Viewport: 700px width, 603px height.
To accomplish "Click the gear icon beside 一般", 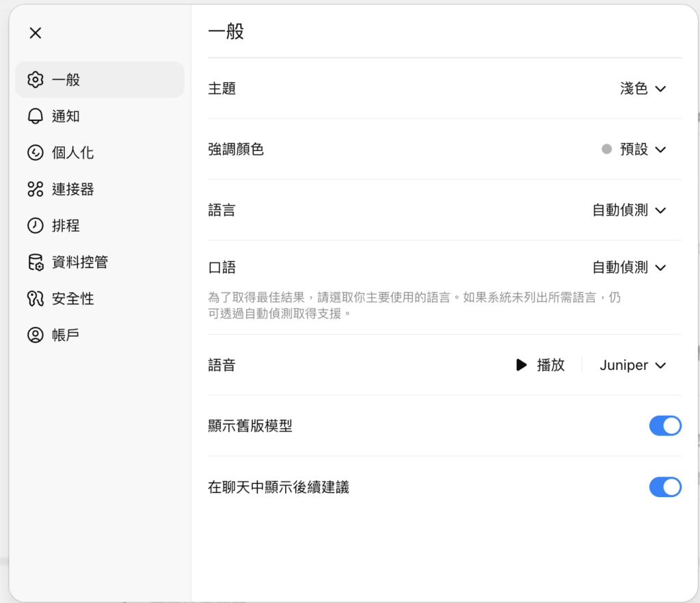I will coord(35,79).
